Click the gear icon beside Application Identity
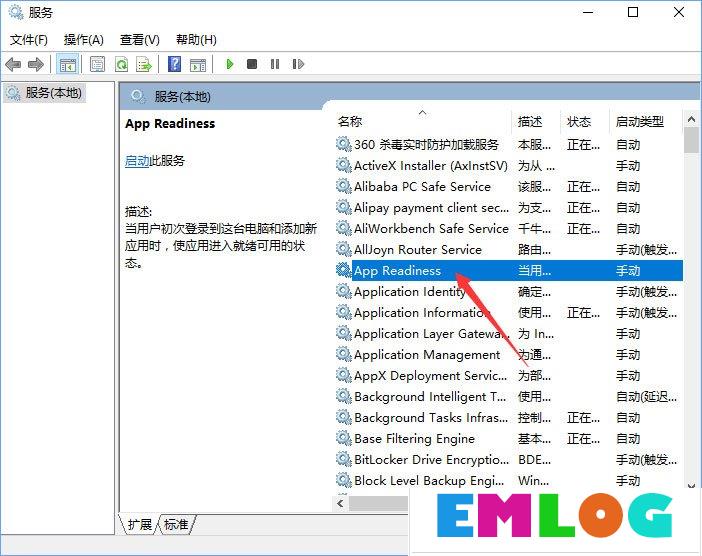 pos(343,291)
